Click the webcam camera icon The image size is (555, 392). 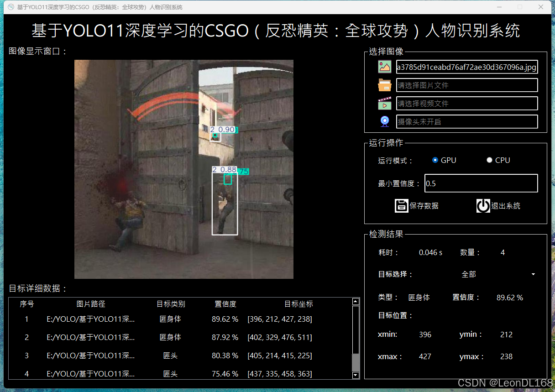(385, 121)
